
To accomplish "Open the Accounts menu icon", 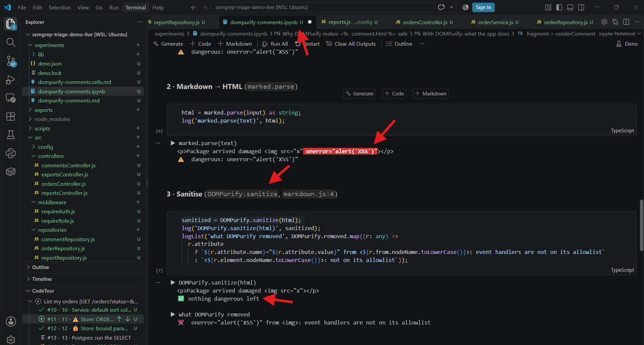I will (11, 321).
